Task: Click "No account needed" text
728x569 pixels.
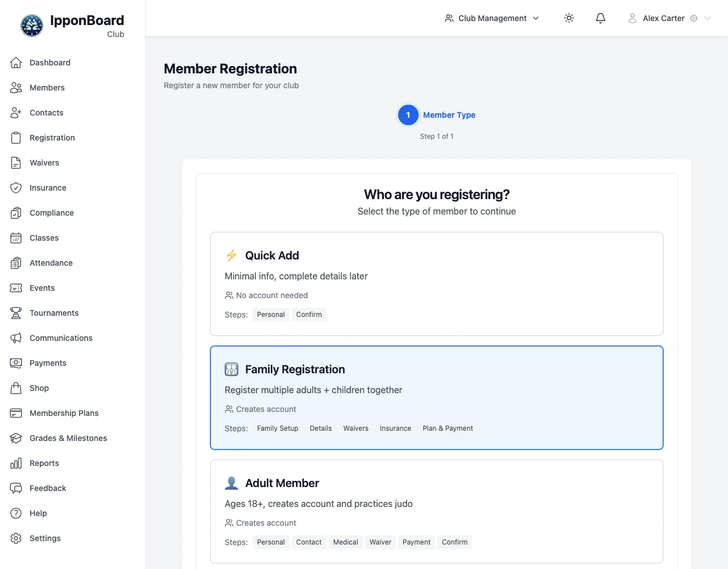Action: pyautogui.click(x=272, y=295)
